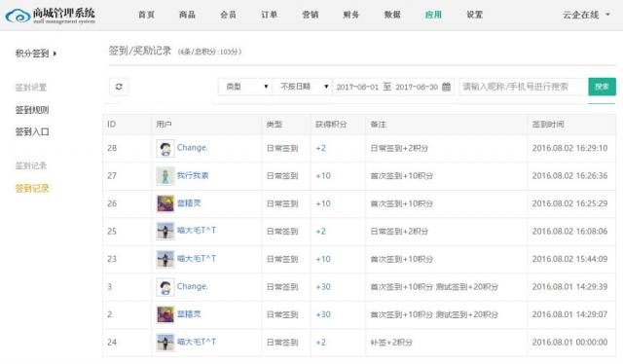Click the cloud logo of 商城管理系统
The width and height of the screenshot is (623, 364).
click(x=18, y=16)
